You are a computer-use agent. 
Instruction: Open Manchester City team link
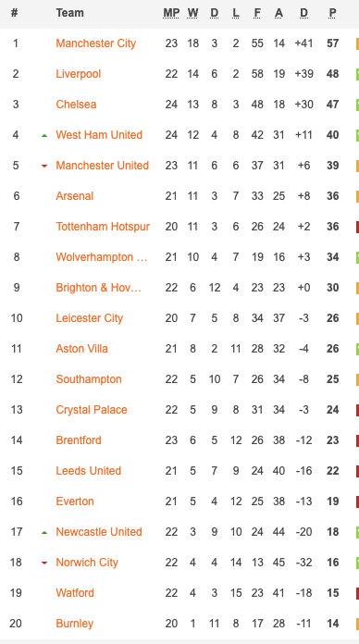coord(95,43)
